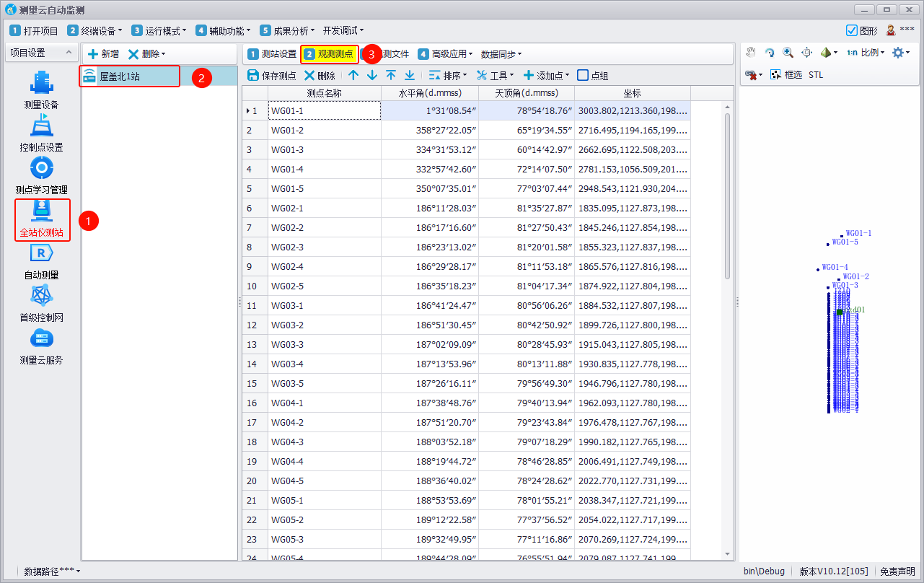Image resolution: width=924 pixels, height=583 pixels.
Task: Select the pan hand tool
Action: 751,53
